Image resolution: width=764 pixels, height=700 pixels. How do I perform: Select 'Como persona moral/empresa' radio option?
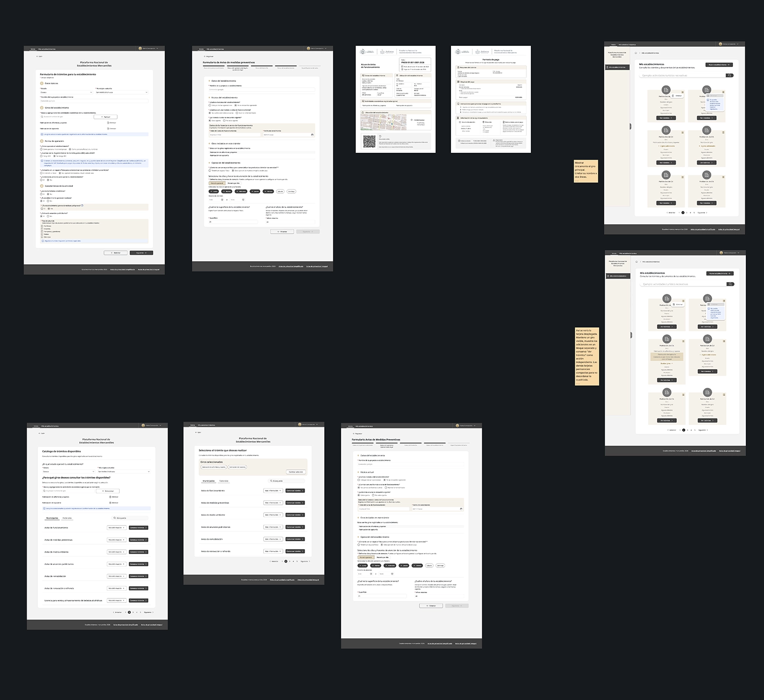click(x=41, y=149)
